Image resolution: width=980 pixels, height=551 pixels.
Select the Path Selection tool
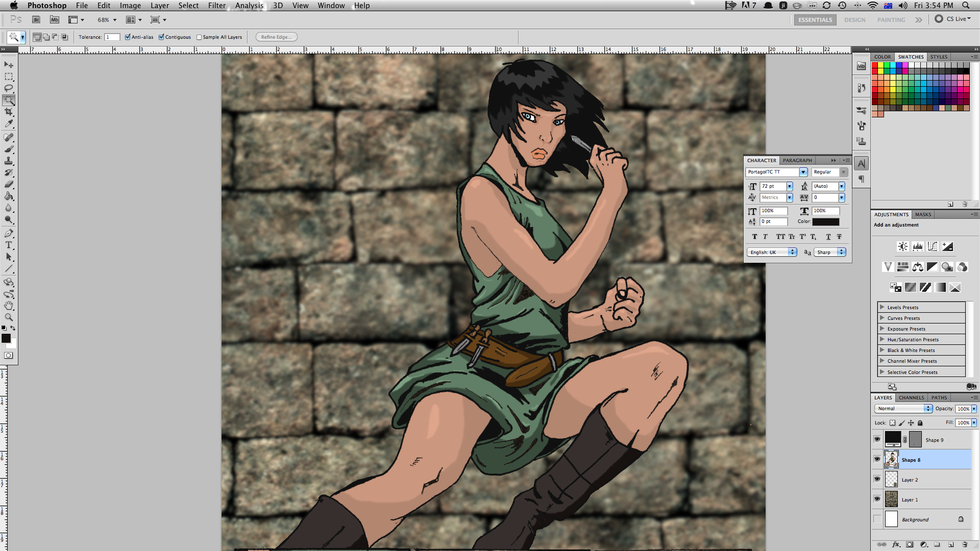click(x=9, y=257)
